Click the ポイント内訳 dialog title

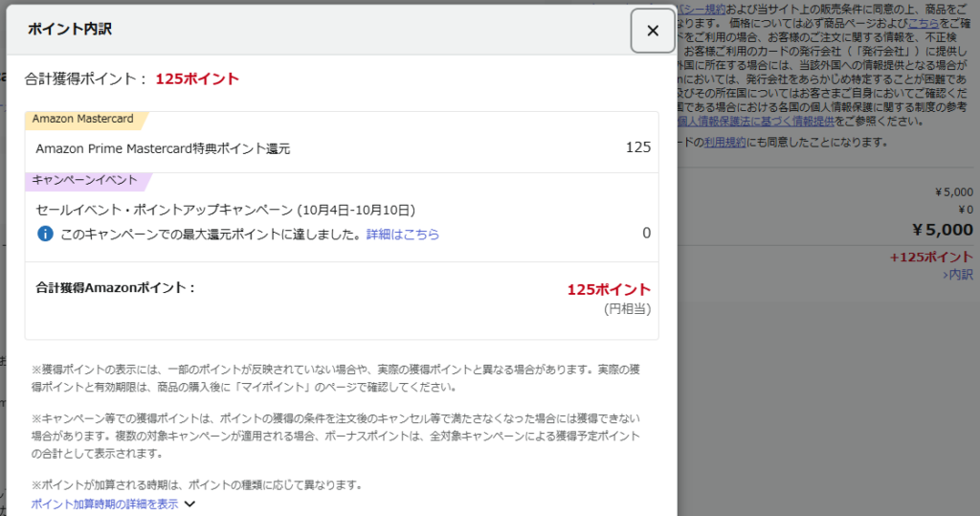pyautogui.click(x=73, y=30)
